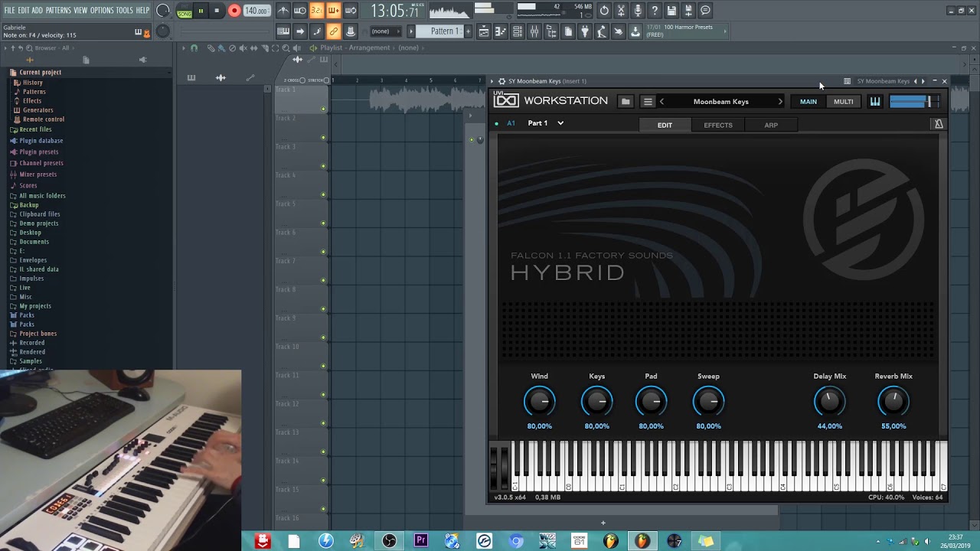Open the OPTIONS menu
The width and height of the screenshot is (980, 551).
(102, 11)
